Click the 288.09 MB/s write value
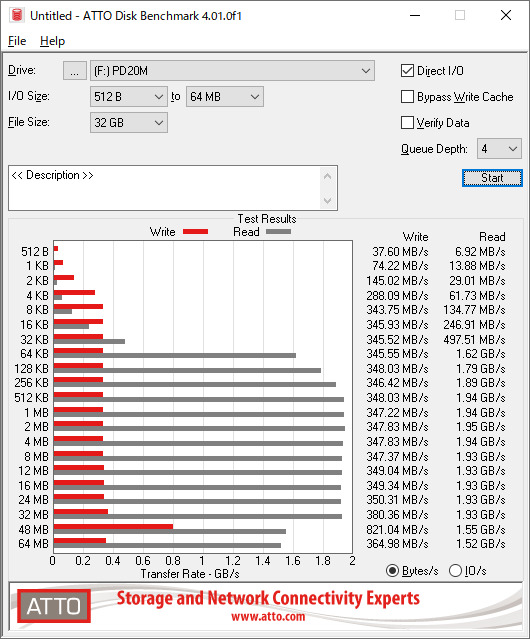The width and height of the screenshot is (530, 639). (397, 295)
